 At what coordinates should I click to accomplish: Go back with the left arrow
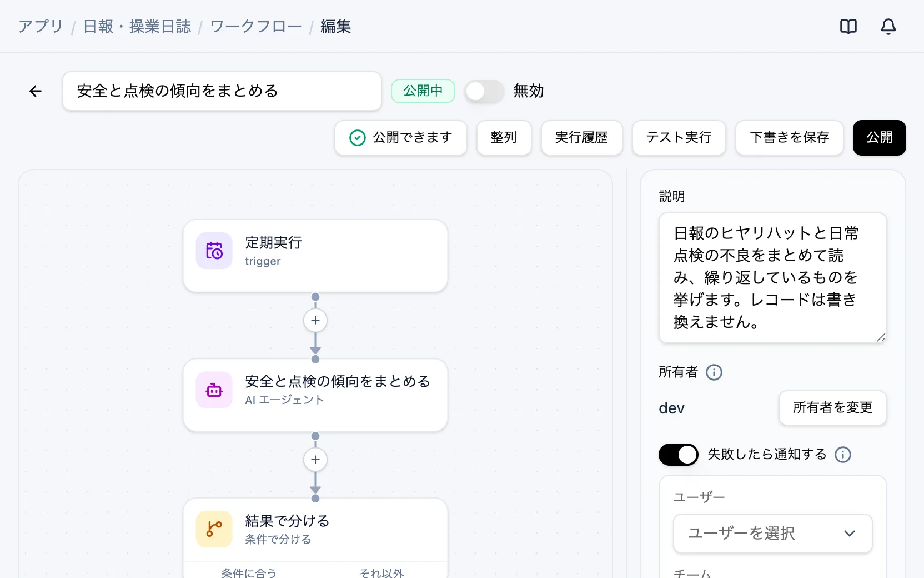36,91
